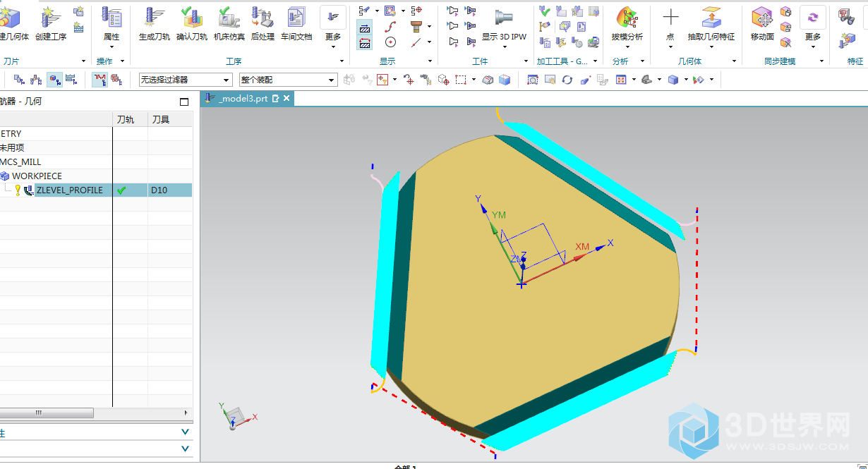The width and height of the screenshot is (868, 469).
Task: Switch navigator to Geometry View icon
Action: tap(54, 80)
